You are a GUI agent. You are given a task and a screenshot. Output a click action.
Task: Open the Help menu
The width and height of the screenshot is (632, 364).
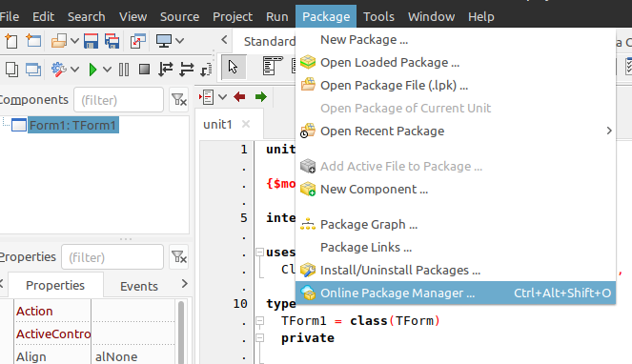[x=480, y=16]
